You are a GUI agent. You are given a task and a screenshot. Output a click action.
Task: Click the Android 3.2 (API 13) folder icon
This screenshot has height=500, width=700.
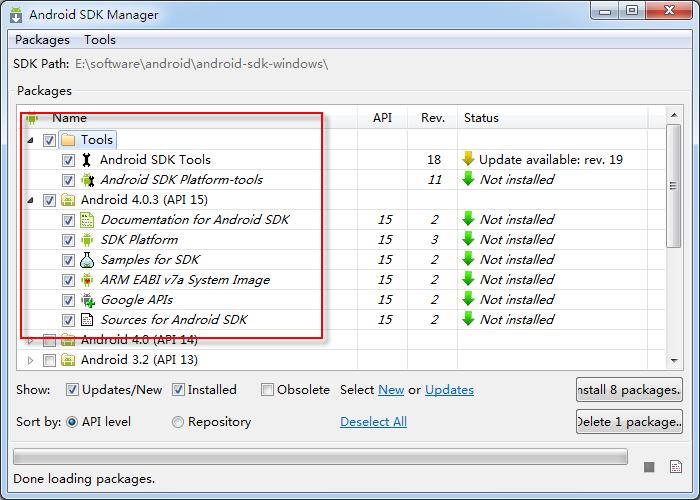point(68,360)
